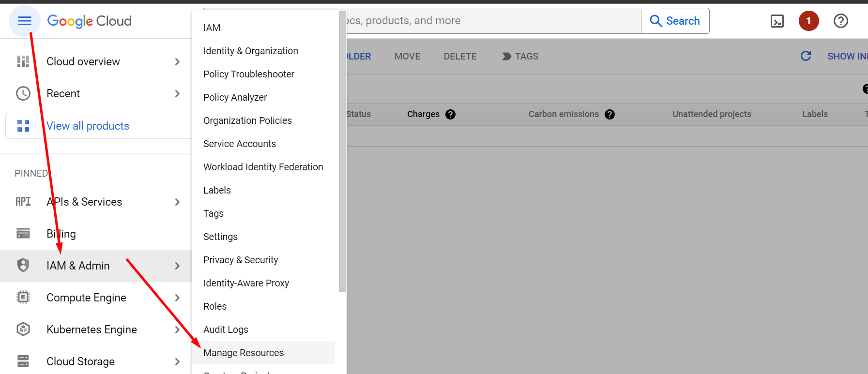This screenshot has height=374, width=868.
Task: Click the Unattended projects column header
Action: [712, 114]
